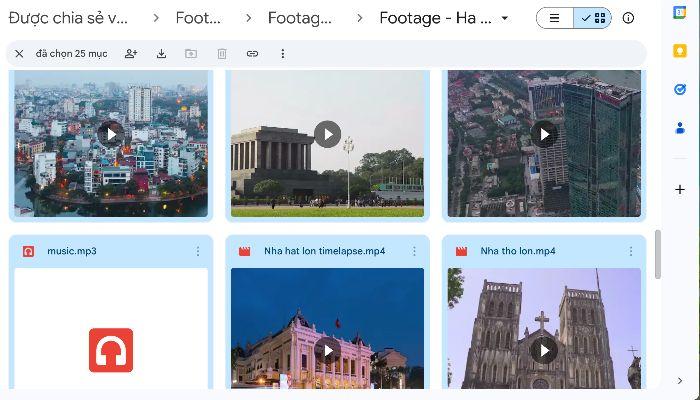This screenshot has height=400, width=700.
Task: Play the Nha tho lon cathedral video
Action: [544, 351]
